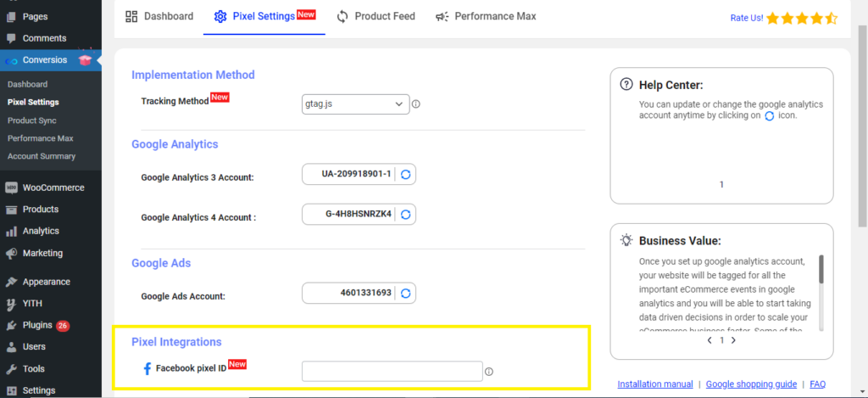The width and height of the screenshot is (868, 398).
Task: Click info icon beside Tracking Method dropdown
Action: (x=416, y=104)
